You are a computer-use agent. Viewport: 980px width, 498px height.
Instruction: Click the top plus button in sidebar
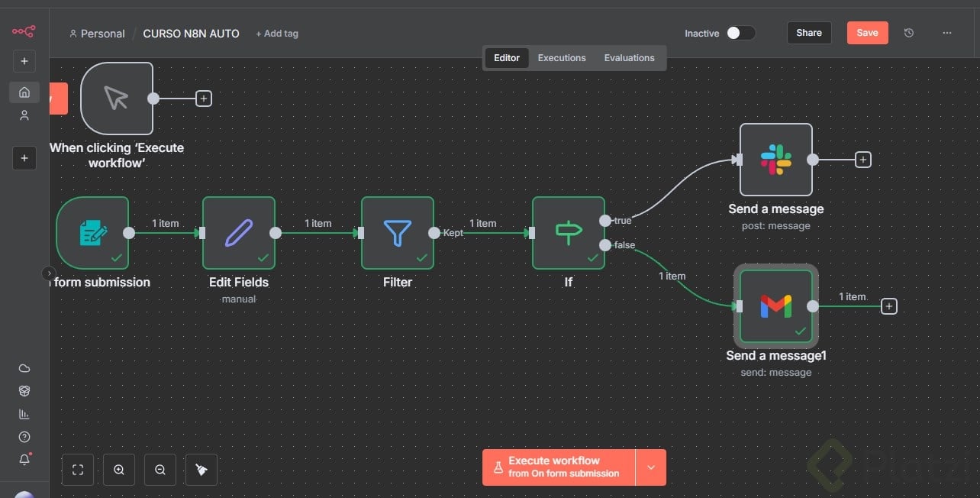(x=24, y=61)
